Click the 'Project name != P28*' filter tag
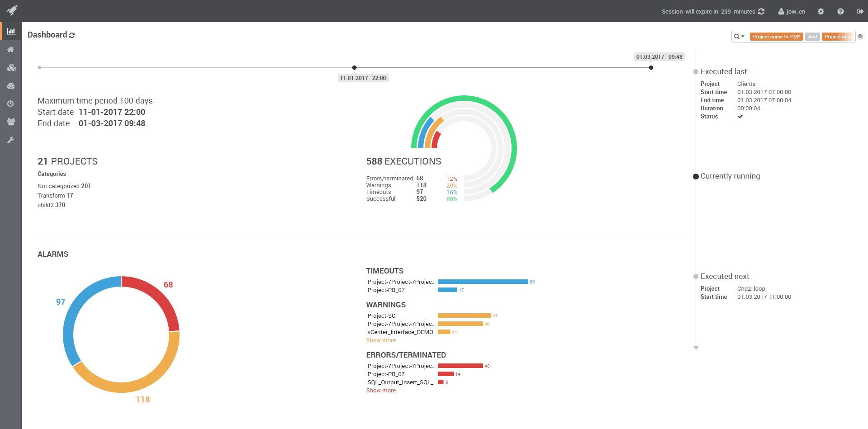 776,37
